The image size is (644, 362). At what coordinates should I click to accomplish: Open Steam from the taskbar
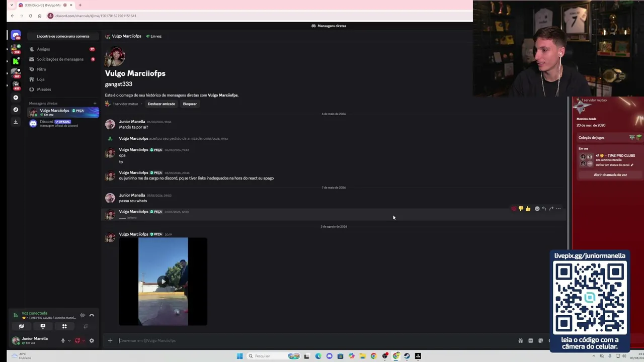click(407, 356)
